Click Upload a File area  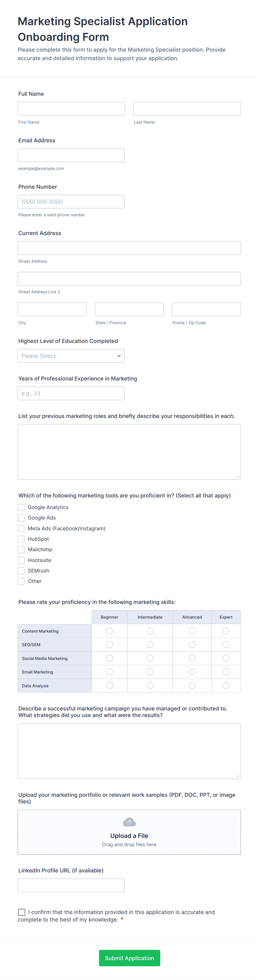tap(129, 836)
